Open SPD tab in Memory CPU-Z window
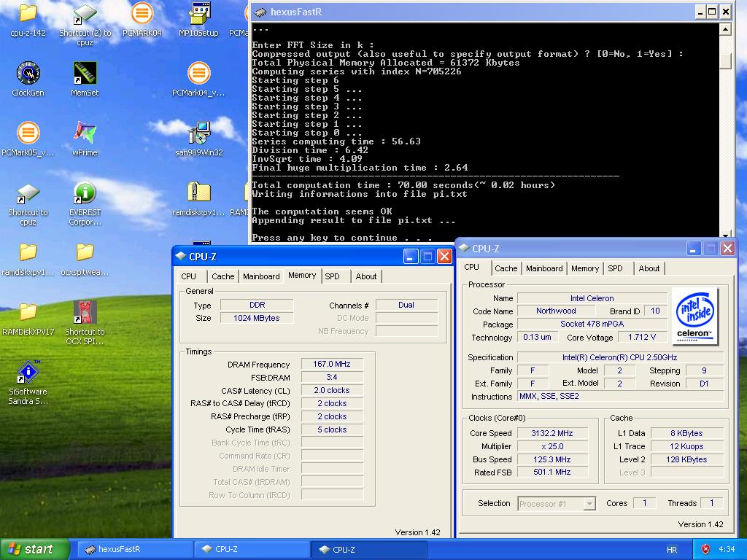747x560 pixels. click(332, 276)
